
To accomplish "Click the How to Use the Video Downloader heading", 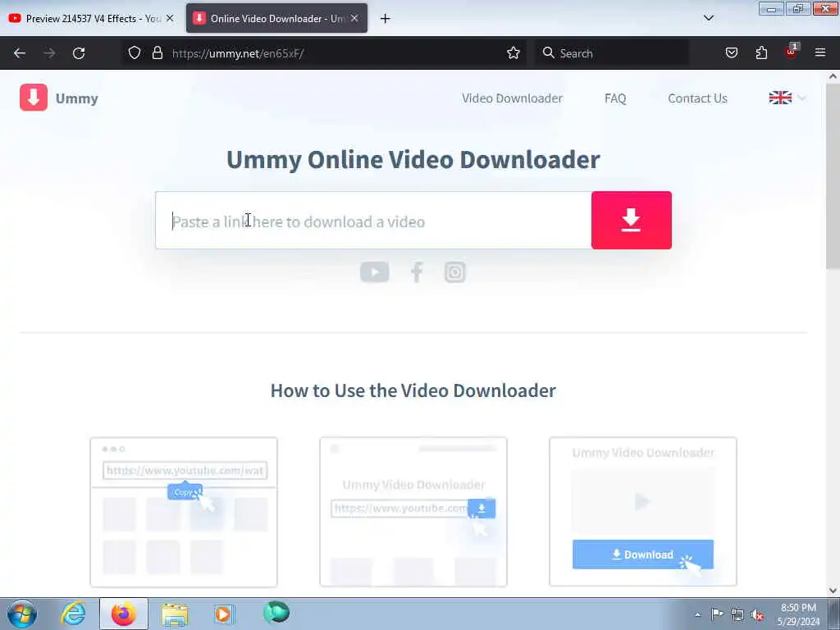I will pyautogui.click(x=413, y=390).
